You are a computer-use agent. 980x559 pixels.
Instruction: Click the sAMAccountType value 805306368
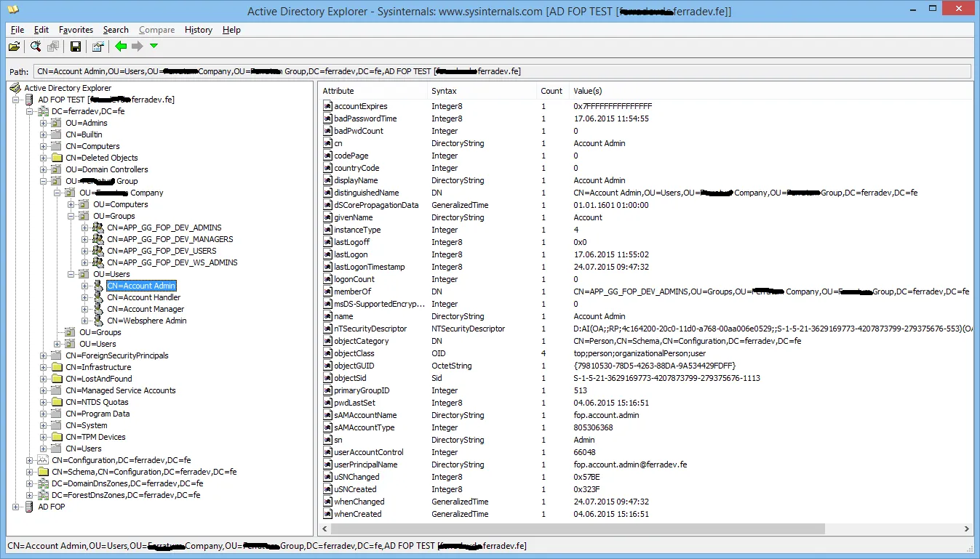click(593, 427)
